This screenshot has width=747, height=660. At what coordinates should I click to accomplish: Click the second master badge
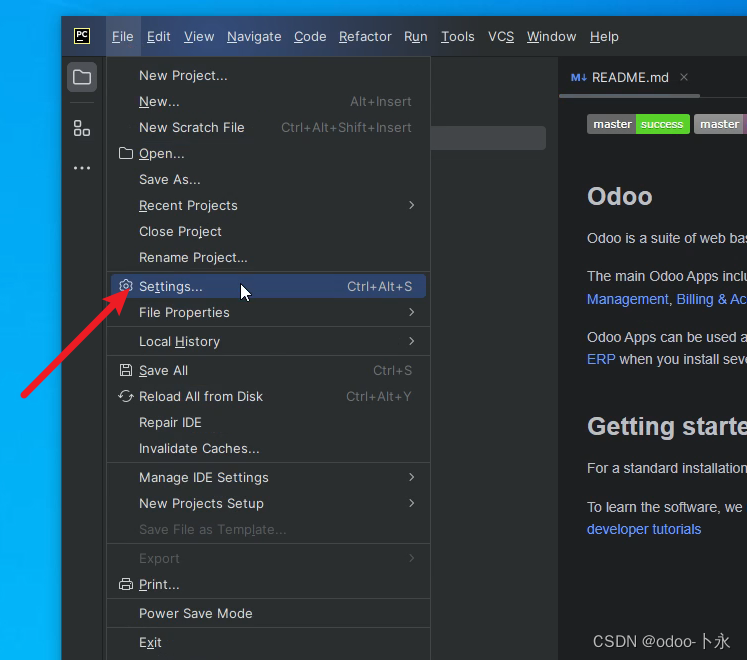pos(720,124)
